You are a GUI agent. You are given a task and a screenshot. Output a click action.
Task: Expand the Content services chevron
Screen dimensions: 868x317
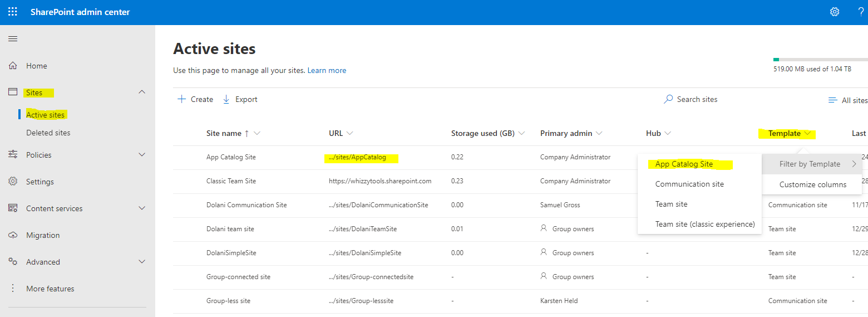tap(142, 208)
